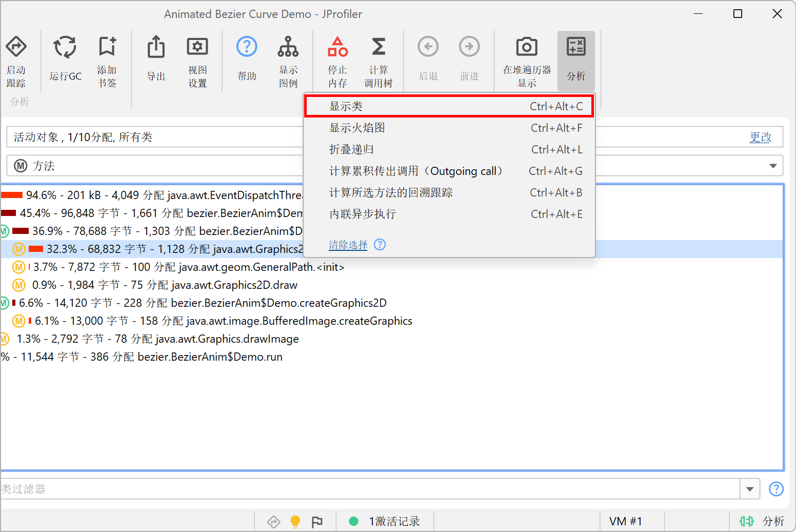The image size is (796, 532).
Task: Focus the 类过滤器 input field
Action: tap(370, 489)
